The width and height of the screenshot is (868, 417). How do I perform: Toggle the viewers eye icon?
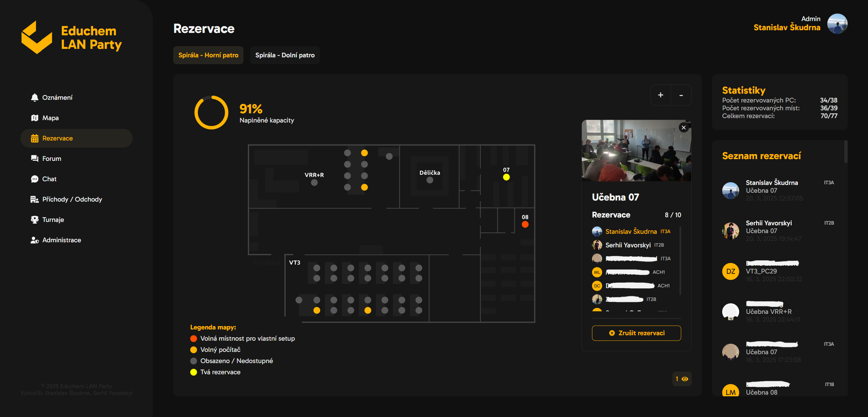coord(685,379)
